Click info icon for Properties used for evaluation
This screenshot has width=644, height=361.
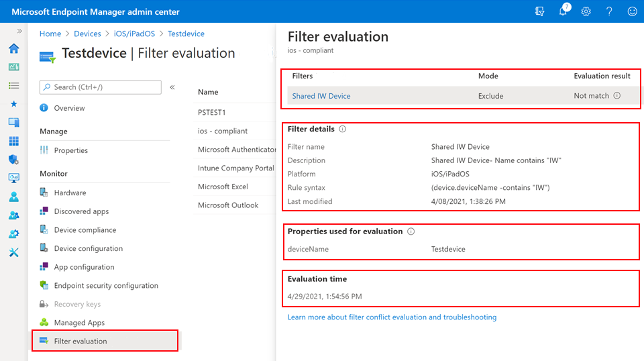(x=411, y=231)
